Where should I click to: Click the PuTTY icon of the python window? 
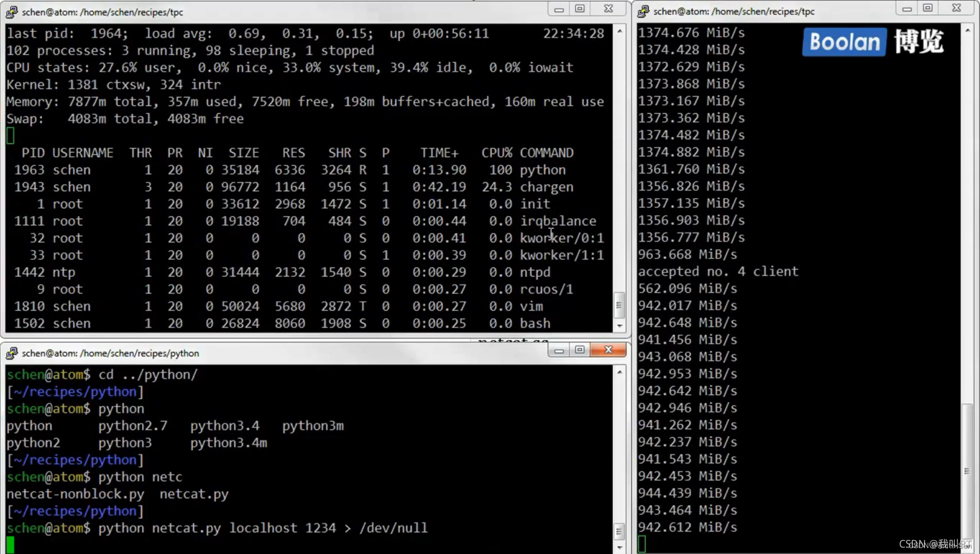(x=12, y=353)
